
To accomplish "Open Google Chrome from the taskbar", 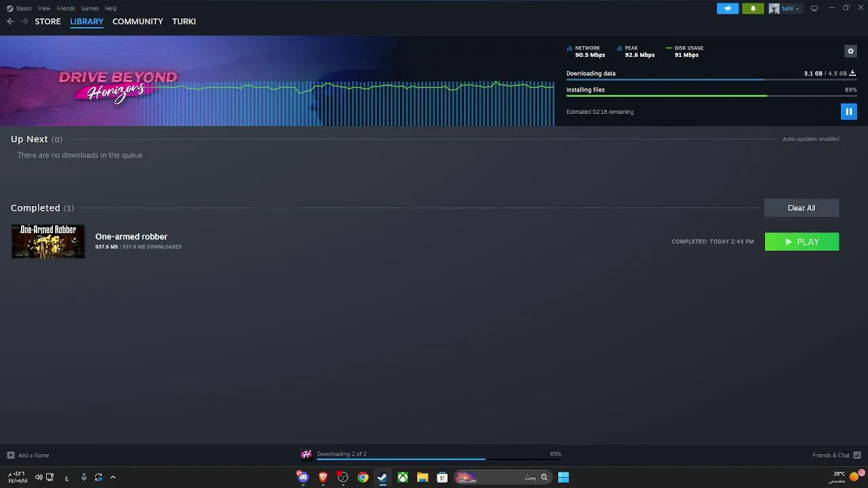I will 363,477.
